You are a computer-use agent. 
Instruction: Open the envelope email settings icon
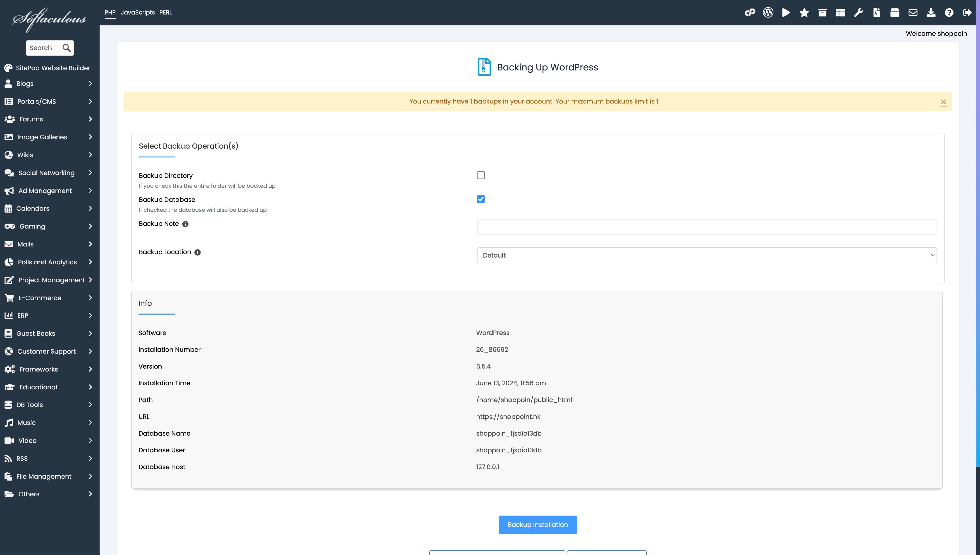[x=913, y=13]
